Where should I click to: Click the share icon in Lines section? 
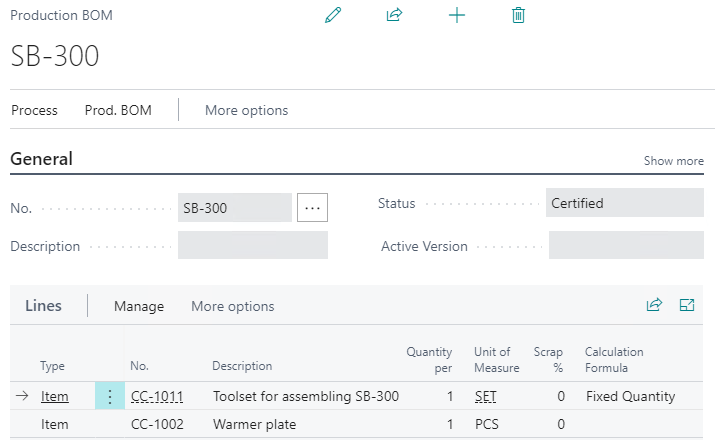coord(654,305)
